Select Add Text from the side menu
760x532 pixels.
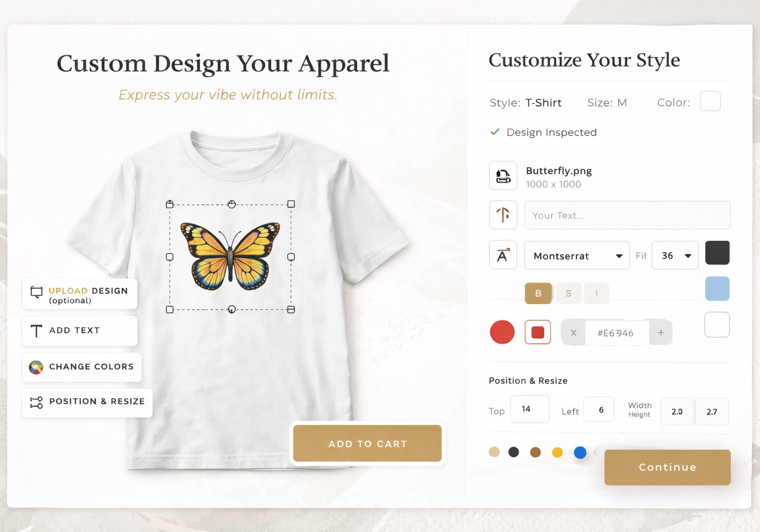(80, 331)
